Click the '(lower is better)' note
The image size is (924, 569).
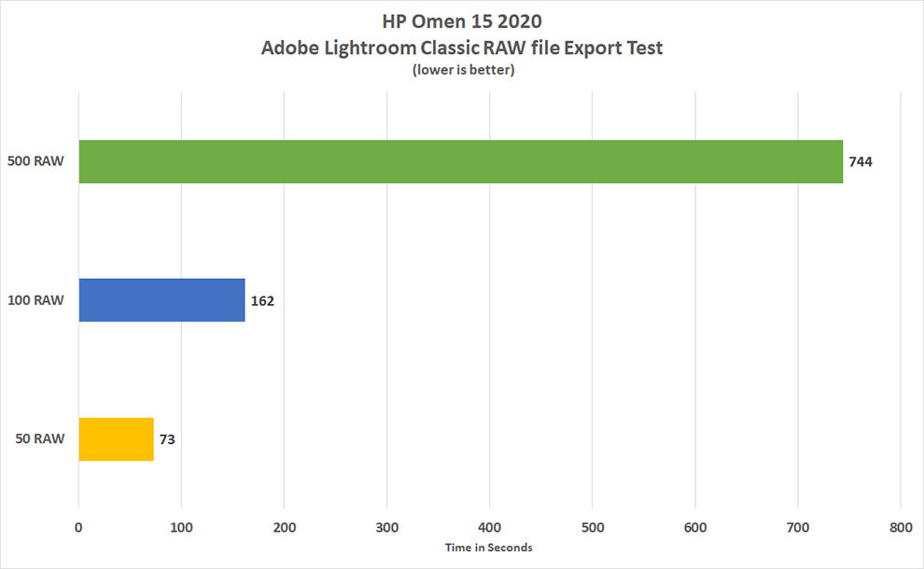point(463,70)
